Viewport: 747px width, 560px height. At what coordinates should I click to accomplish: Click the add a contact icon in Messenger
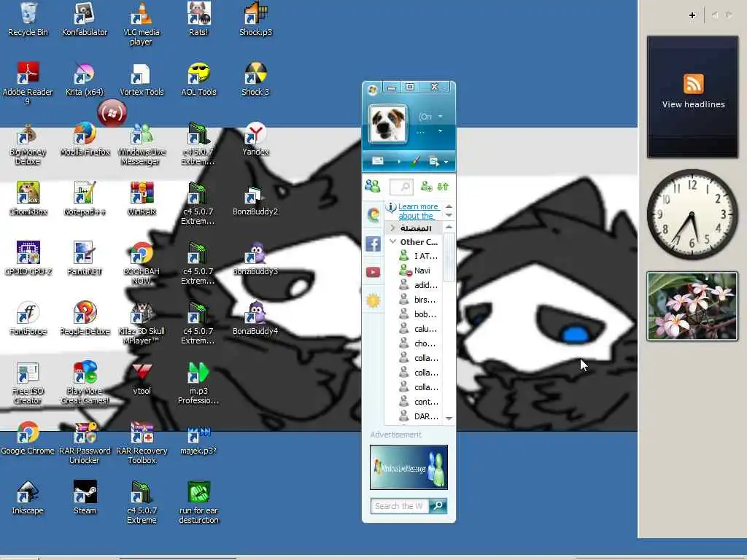click(x=426, y=187)
